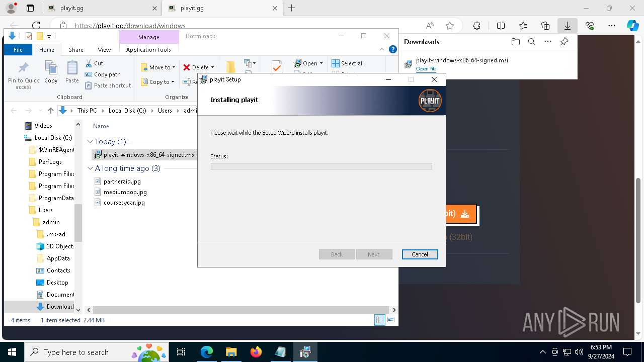Click Select all in Explorer ribbon
Image resolution: width=644 pixels, height=362 pixels.
click(x=348, y=63)
